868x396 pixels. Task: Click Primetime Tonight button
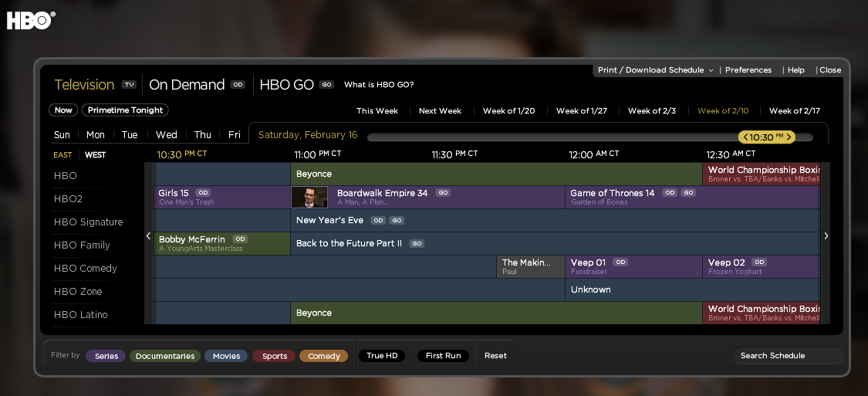tap(125, 110)
